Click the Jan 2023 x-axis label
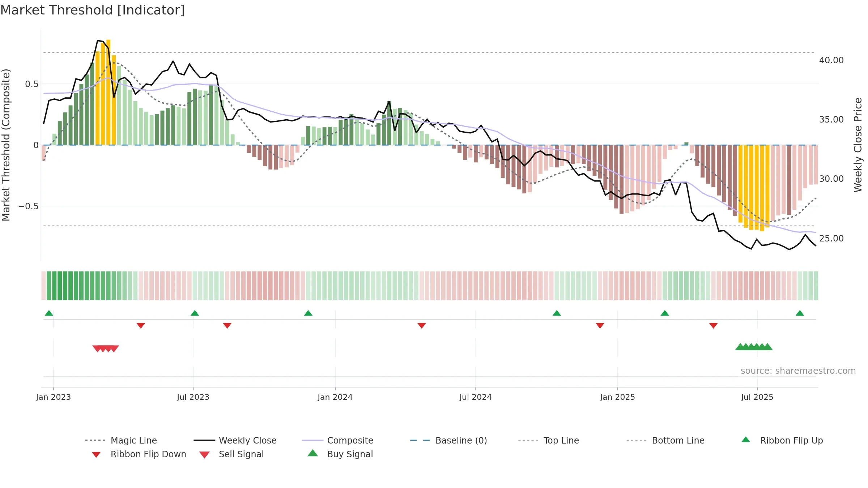868x488 pixels. 54,397
